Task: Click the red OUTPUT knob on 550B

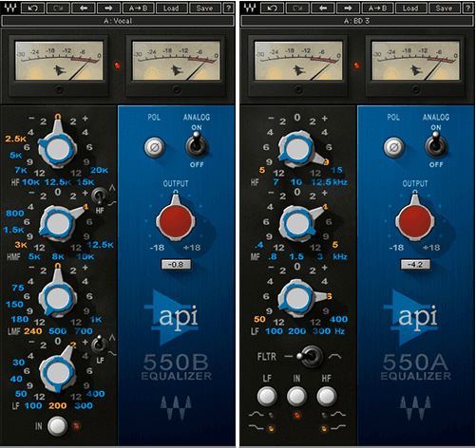Action: click(x=176, y=220)
